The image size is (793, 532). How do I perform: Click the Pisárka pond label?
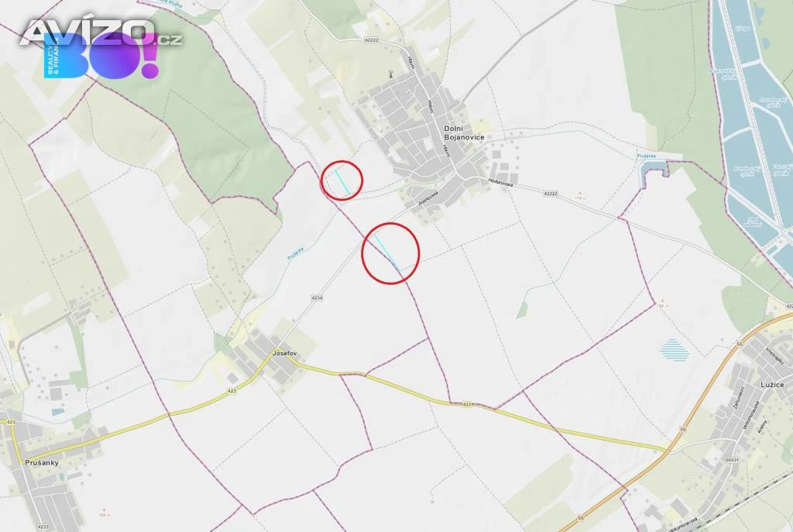[647, 156]
